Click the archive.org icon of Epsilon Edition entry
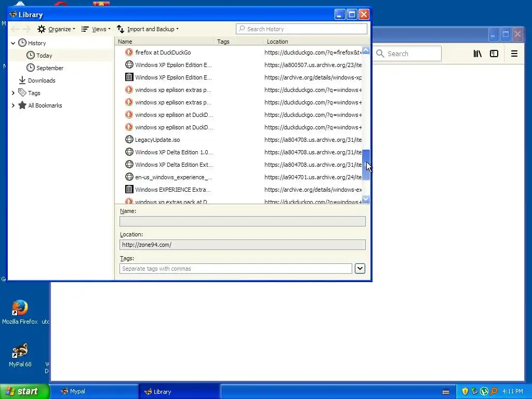Viewport: 532px width, 399px height. (x=129, y=77)
